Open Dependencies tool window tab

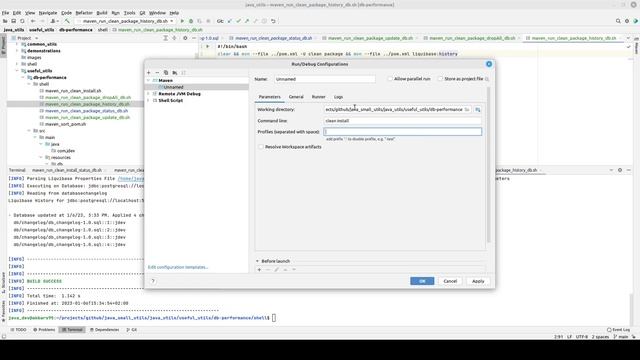tap(104, 330)
